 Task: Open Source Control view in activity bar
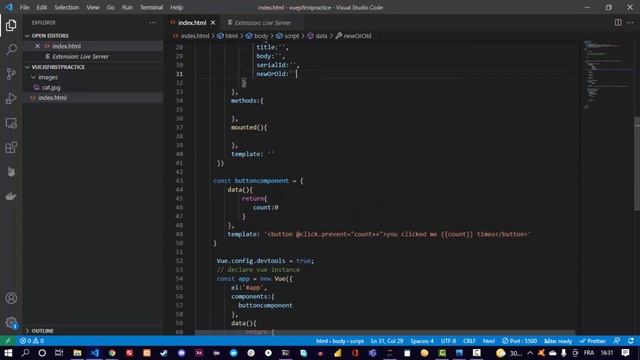(11, 74)
